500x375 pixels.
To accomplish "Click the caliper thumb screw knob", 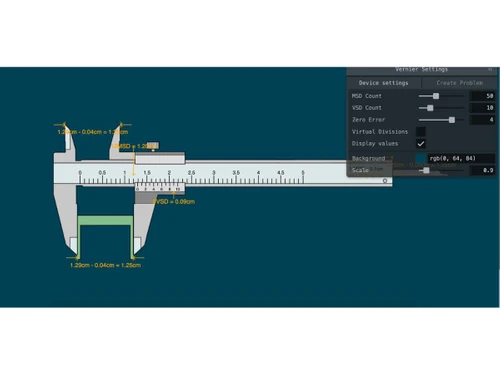I will point(153,146).
